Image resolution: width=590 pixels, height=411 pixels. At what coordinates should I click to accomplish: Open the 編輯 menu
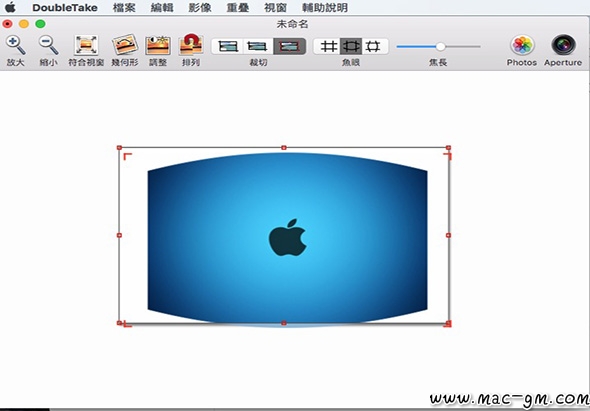point(162,8)
